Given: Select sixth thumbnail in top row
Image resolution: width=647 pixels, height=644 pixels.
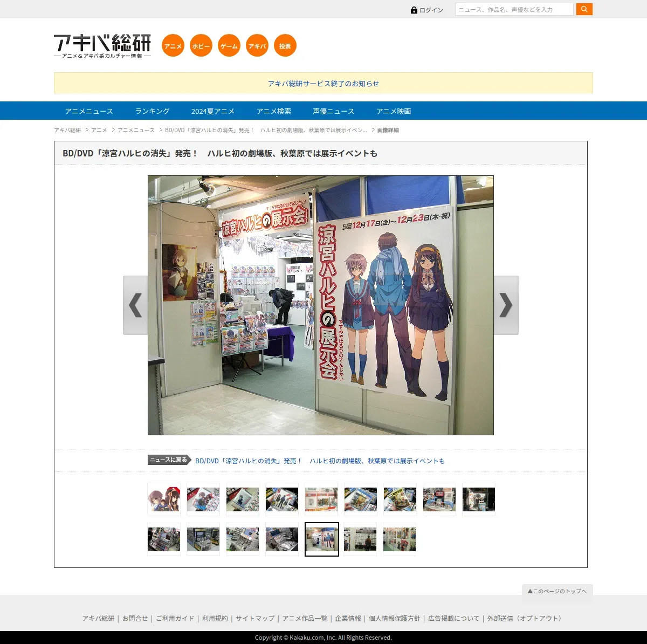Looking at the screenshot, I should pos(361,499).
